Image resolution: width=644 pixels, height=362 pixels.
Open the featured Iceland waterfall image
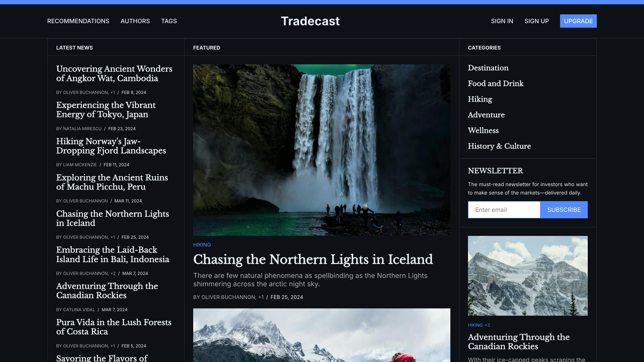(x=322, y=150)
